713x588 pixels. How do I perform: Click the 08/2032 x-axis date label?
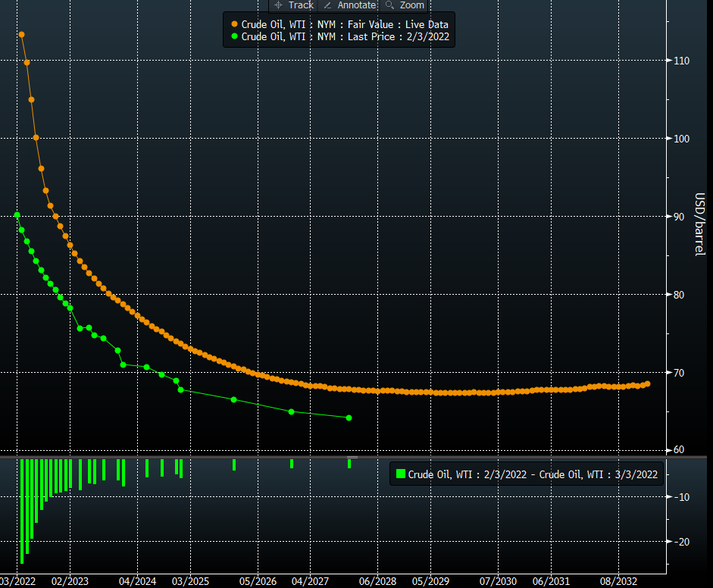(x=618, y=581)
